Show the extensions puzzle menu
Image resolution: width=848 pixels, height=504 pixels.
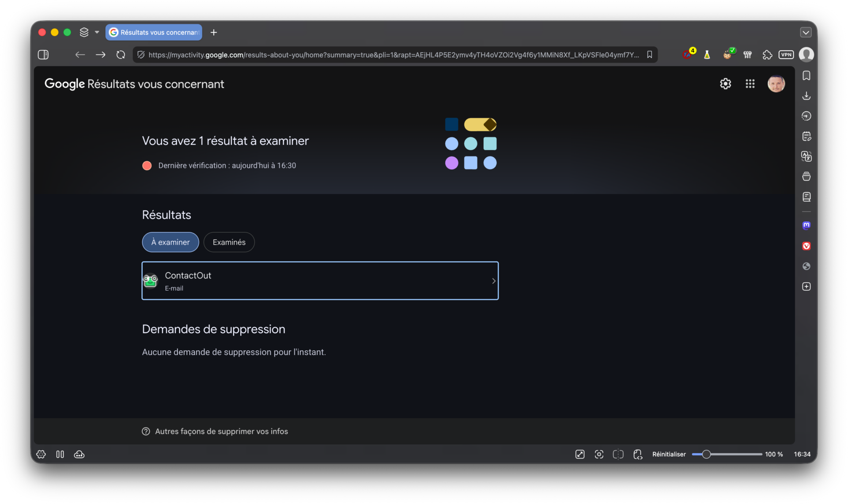click(x=767, y=55)
